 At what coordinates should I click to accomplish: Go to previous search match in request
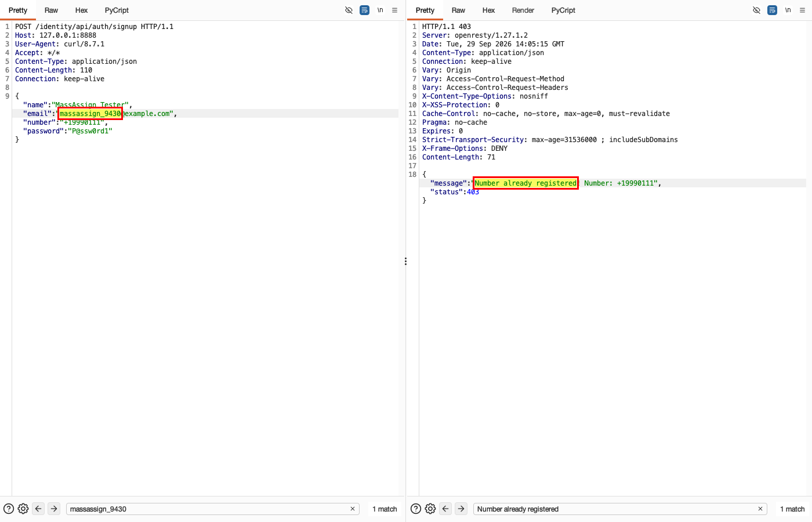(38, 509)
